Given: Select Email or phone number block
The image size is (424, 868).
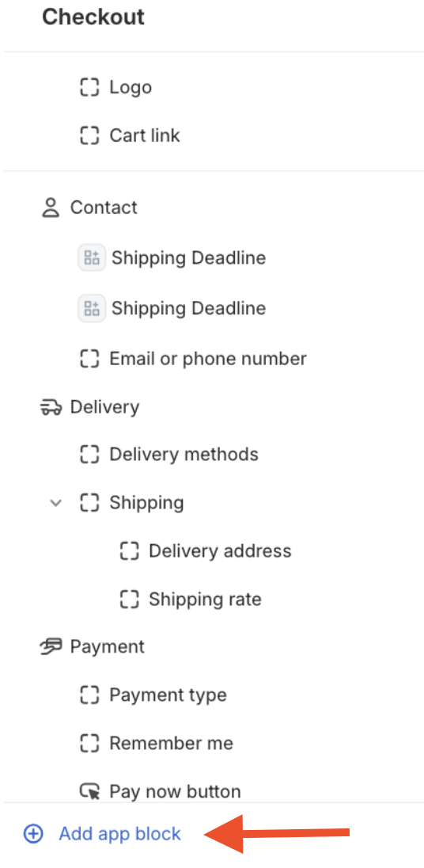Looking at the screenshot, I should coord(208,359).
